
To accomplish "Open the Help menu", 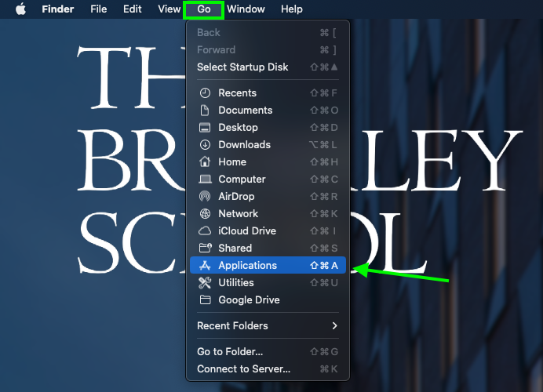I will pos(292,9).
